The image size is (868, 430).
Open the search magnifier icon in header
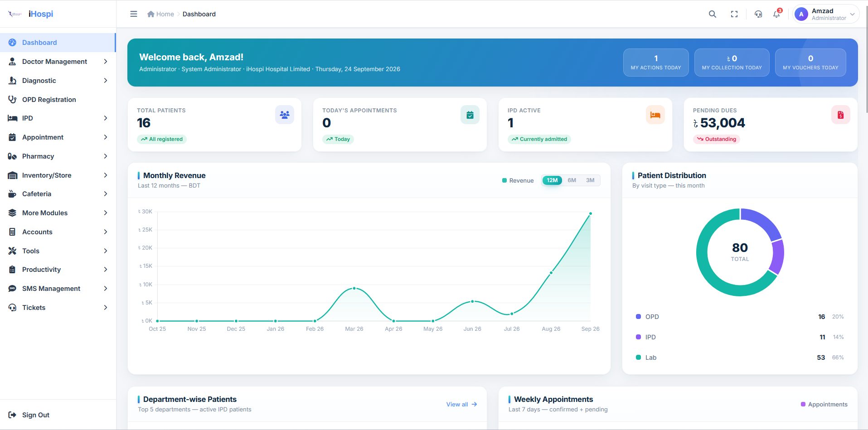tap(713, 14)
